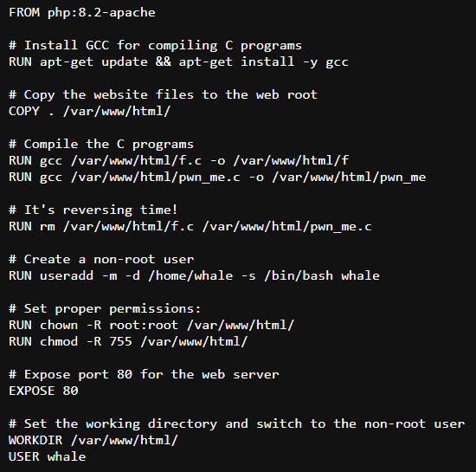Click the rm f.c pwn_me.c line
The height and width of the screenshot is (472, 476).
[190, 226]
